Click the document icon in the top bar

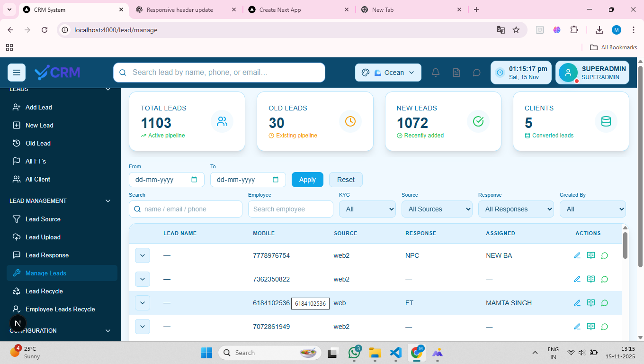tap(456, 72)
